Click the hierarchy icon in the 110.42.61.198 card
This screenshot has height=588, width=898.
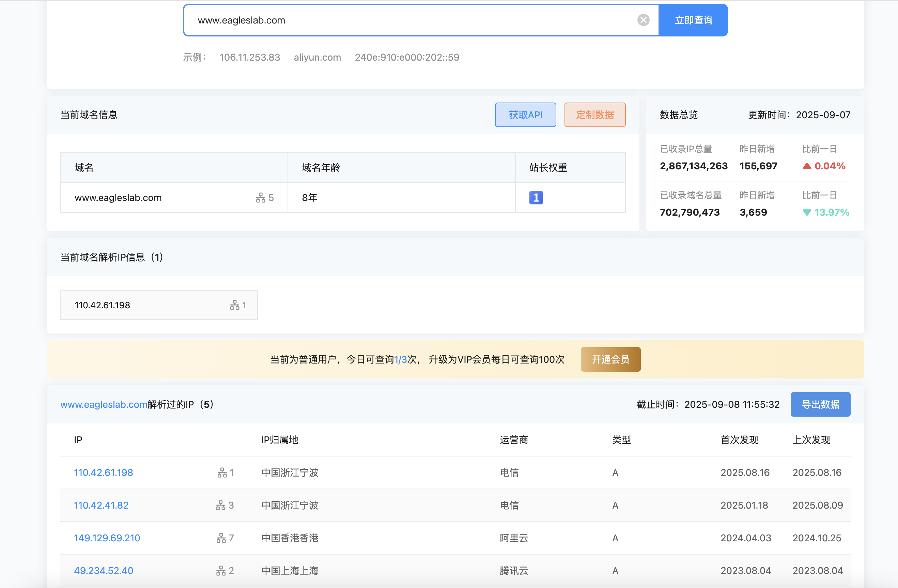pyautogui.click(x=235, y=305)
